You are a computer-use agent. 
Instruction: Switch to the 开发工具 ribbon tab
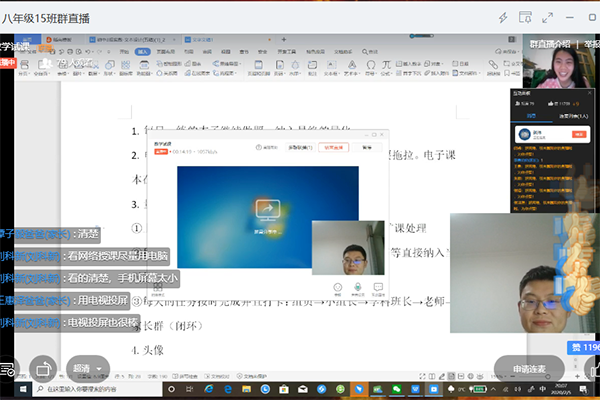[287, 51]
